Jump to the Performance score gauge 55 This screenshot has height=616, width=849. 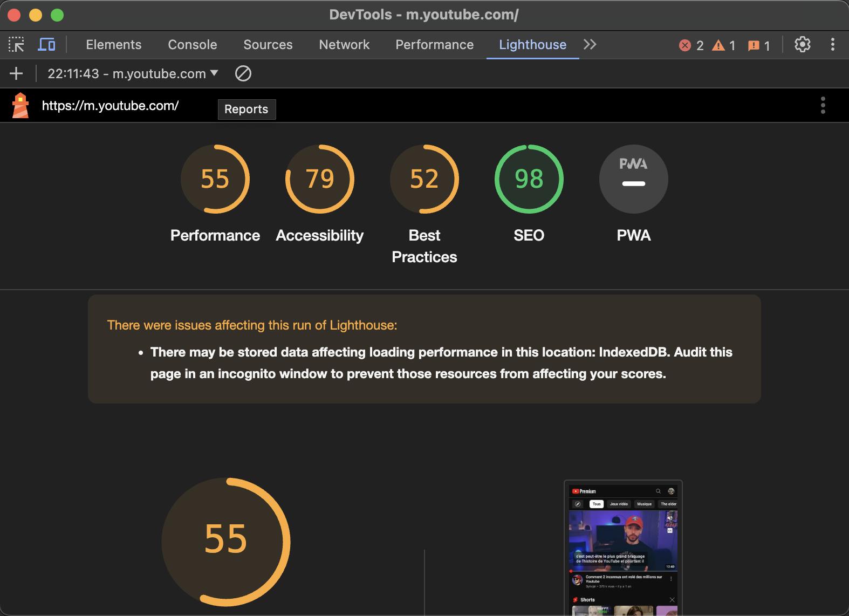[215, 179]
